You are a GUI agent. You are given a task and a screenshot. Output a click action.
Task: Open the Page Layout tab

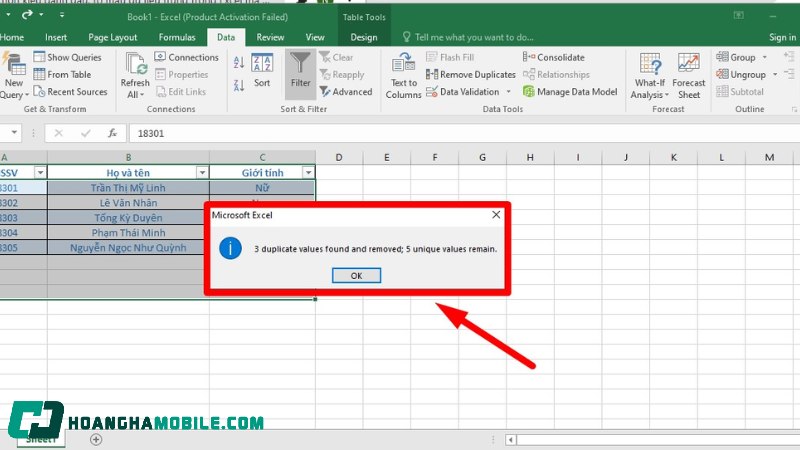pos(113,37)
